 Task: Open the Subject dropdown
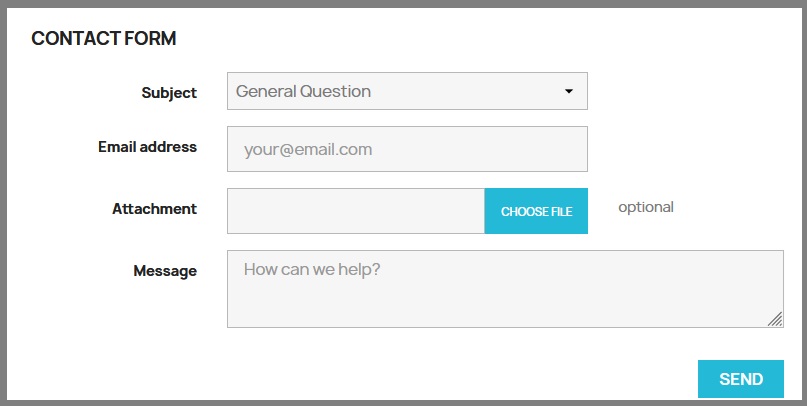click(x=406, y=91)
